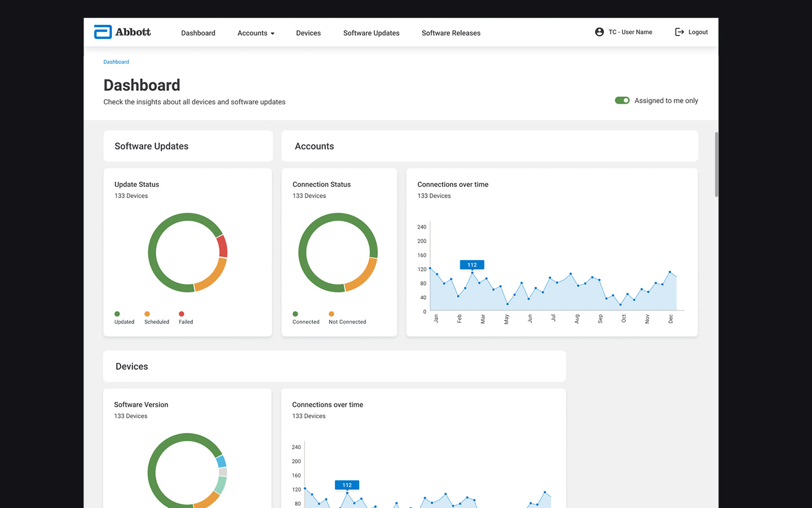Expand the Accounts dropdown arrow
This screenshot has height=508, width=812.
pyautogui.click(x=272, y=34)
